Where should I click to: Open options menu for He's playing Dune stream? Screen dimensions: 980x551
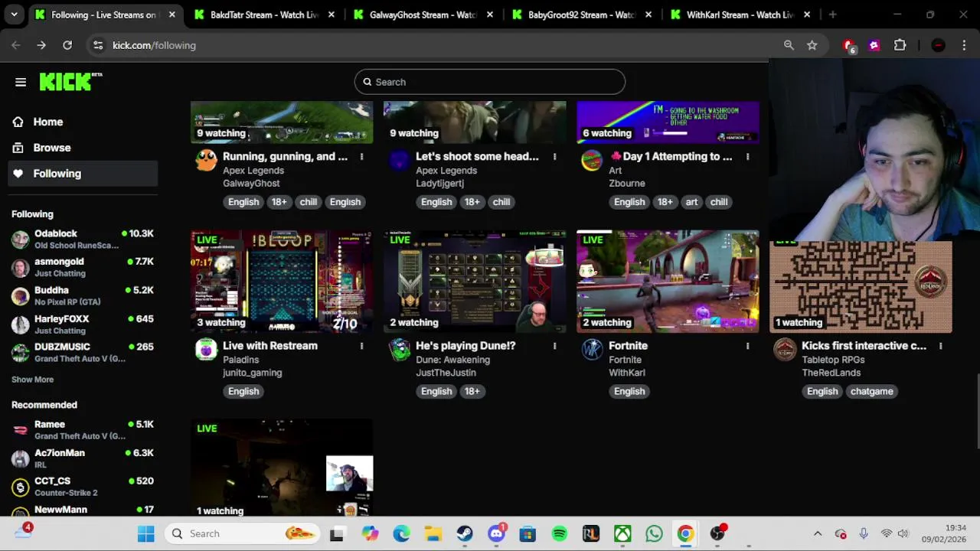[554, 346]
